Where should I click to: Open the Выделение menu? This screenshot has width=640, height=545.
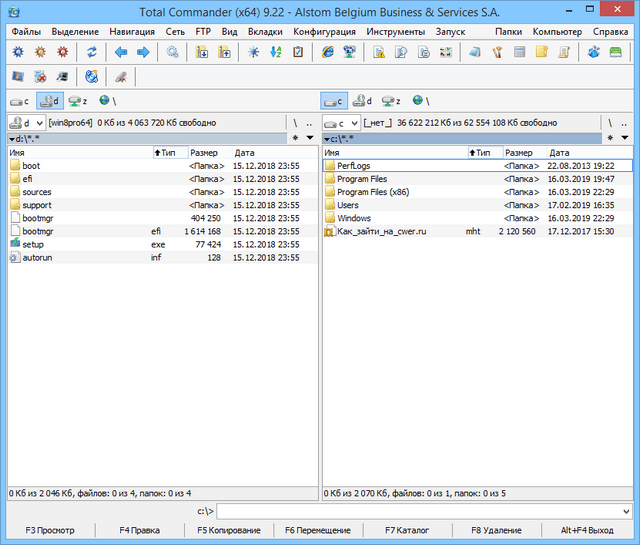(x=75, y=32)
